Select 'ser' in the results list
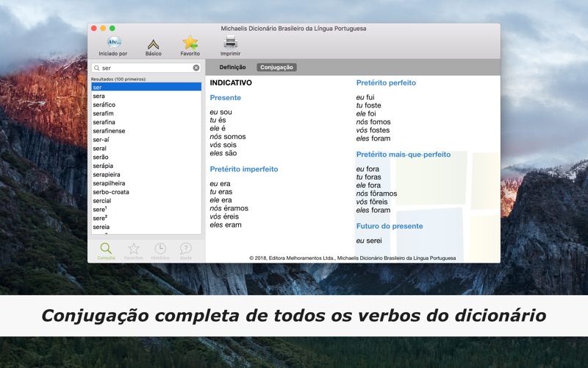The image size is (588, 368). 146,87
